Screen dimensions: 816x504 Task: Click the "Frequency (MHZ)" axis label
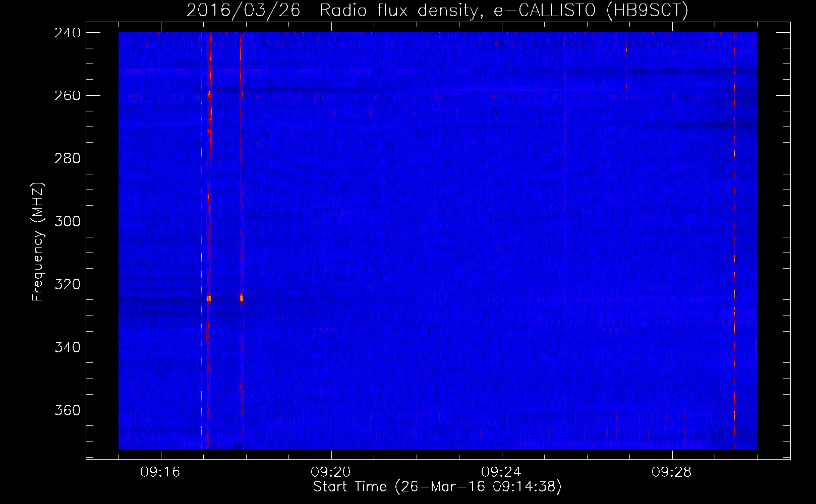coord(38,242)
